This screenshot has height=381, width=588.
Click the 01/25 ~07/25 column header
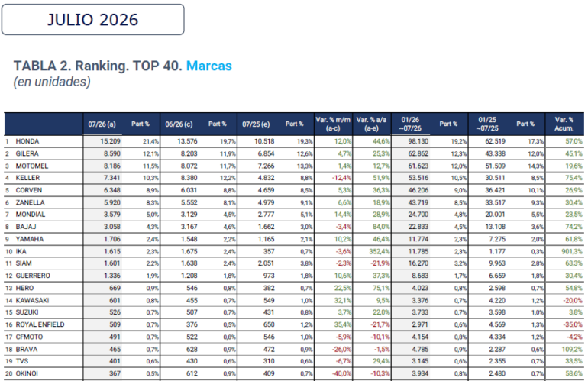(487, 124)
